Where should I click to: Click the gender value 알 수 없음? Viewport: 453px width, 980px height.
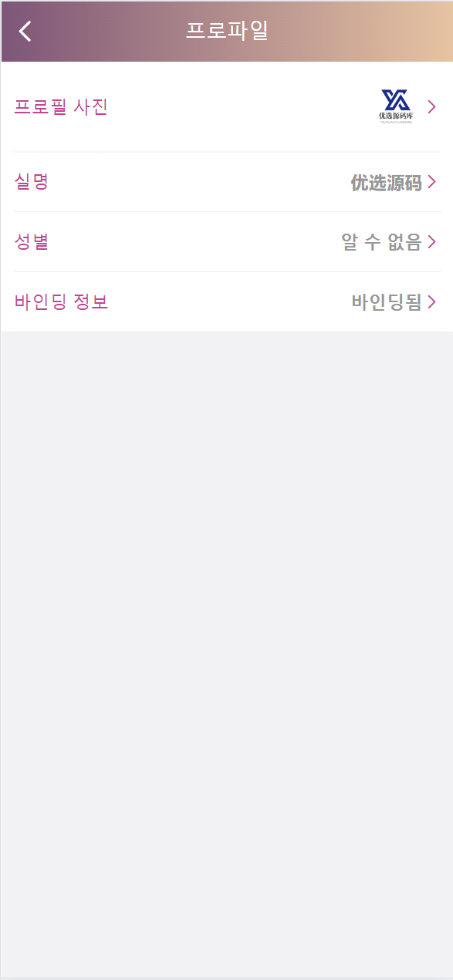pos(381,242)
